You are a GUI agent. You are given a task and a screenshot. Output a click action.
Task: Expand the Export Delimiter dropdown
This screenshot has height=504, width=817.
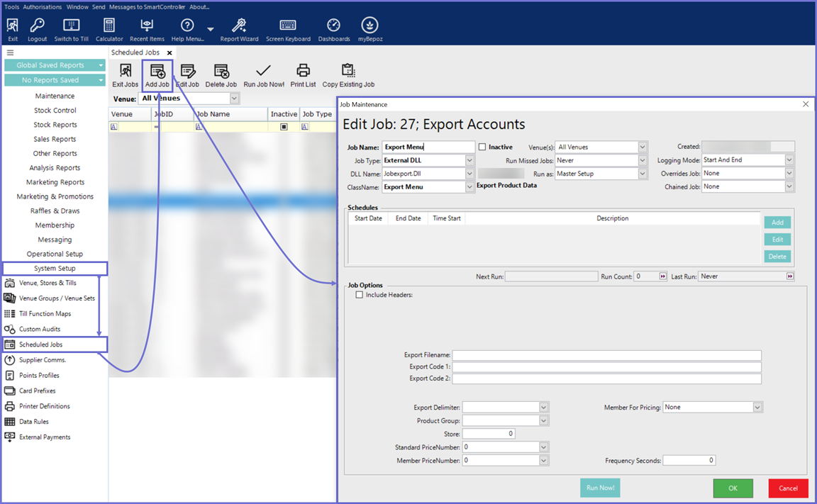coord(543,408)
